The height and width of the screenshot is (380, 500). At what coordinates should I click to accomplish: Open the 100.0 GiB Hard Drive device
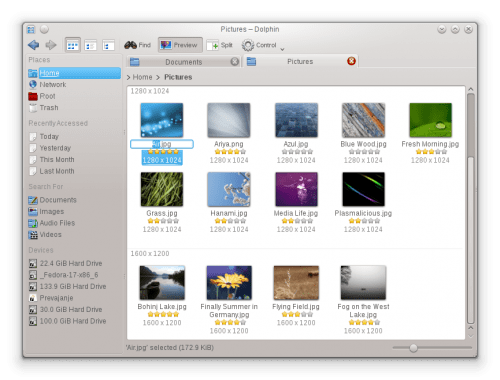tap(74, 321)
